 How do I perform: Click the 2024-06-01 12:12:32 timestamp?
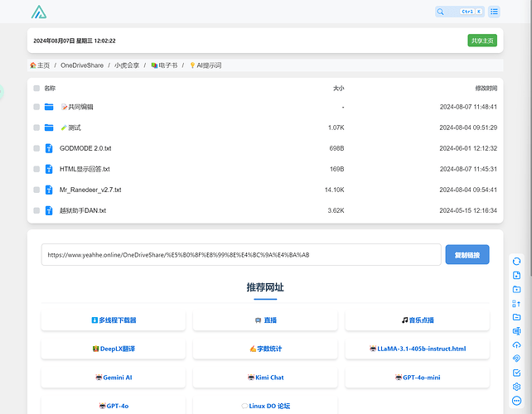coord(468,148)
